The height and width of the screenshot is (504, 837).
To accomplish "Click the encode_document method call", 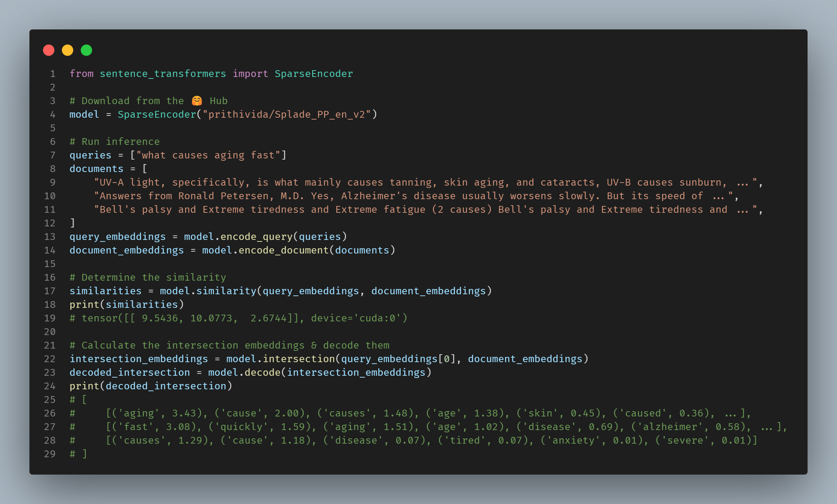I will tap(283, 250).
